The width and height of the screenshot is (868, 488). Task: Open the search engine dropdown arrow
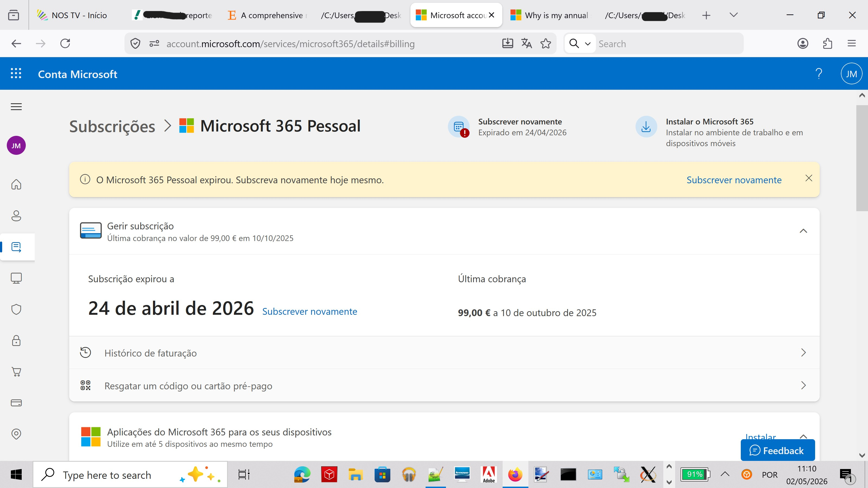[588, 44]
